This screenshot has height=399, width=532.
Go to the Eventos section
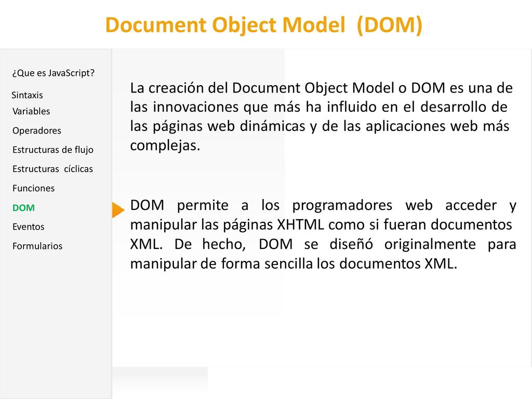click(x=29, y=227)
